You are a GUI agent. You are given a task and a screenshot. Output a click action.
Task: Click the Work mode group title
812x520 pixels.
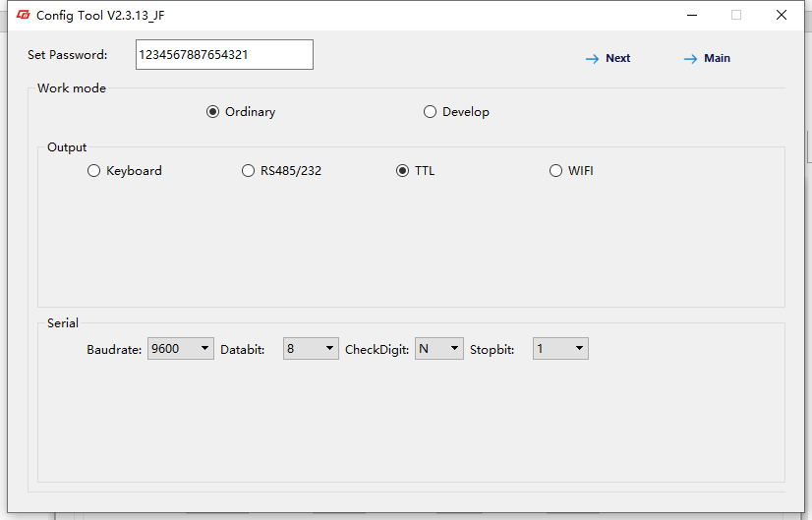[x=72, y=88]
